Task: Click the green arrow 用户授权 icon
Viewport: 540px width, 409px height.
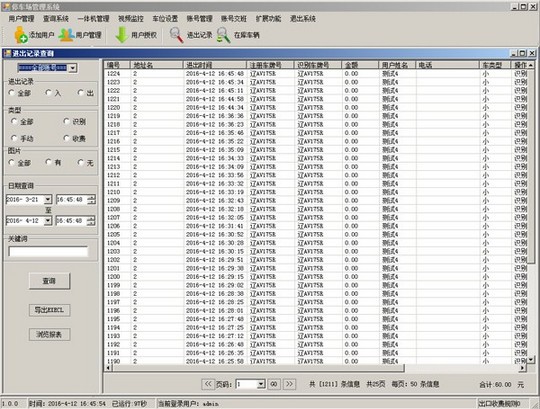Action: tap(121, 35)
